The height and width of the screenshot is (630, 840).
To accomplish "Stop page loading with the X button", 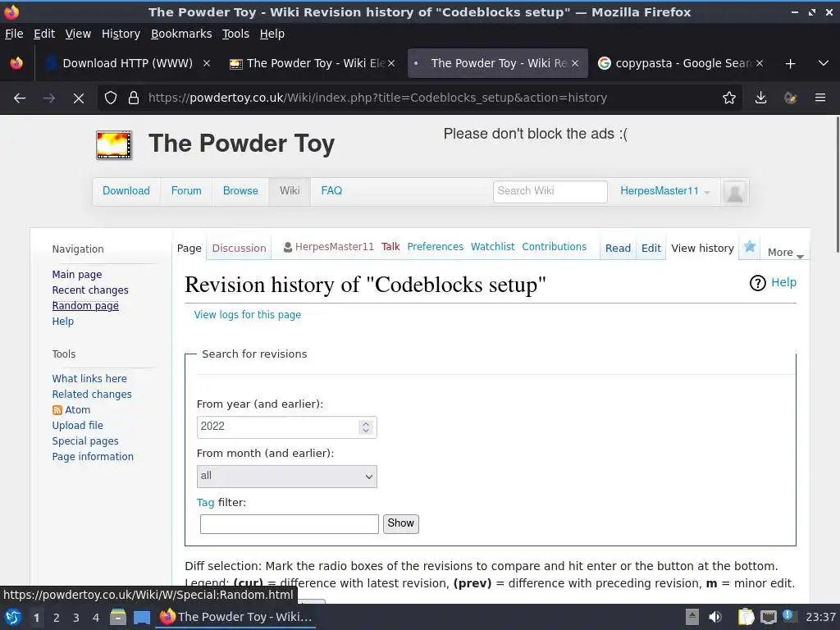I will tap(78, 98).
